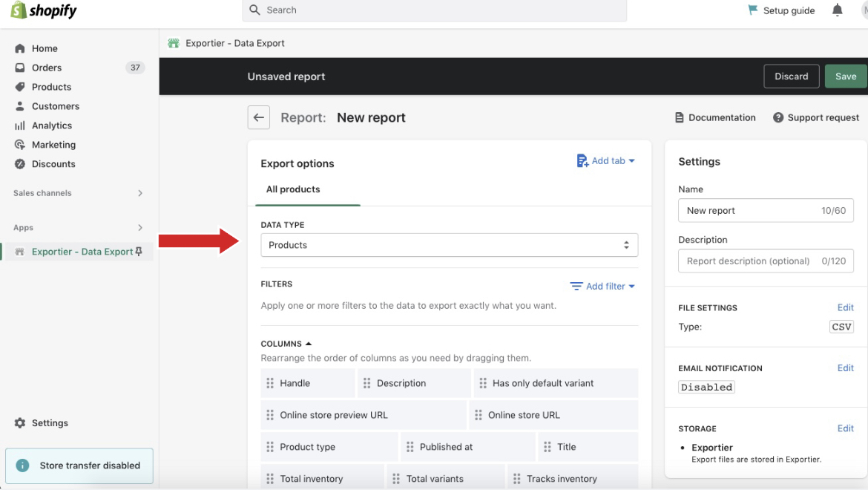This screenshot has width=868, height=490.
Task: Click the Add tab document-plus icon
Action: tap(582, 160)
